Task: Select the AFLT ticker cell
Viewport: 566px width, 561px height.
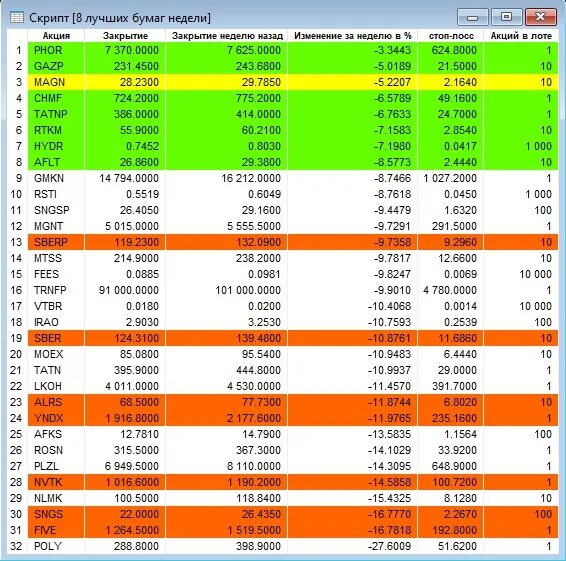Action: 56,162
